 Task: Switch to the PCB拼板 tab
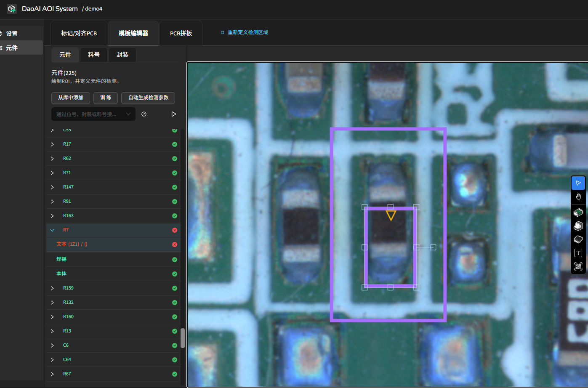click(181, 33)
